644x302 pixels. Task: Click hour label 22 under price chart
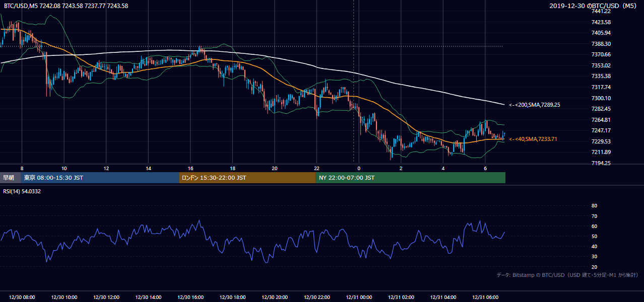point(316,168)
